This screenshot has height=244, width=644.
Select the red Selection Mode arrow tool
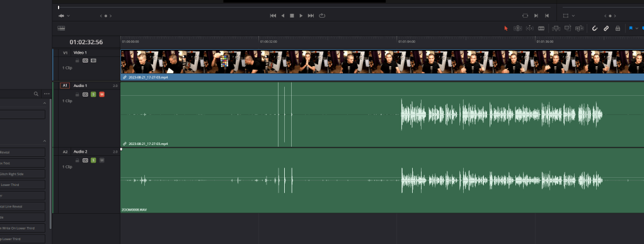coord(506,28)
